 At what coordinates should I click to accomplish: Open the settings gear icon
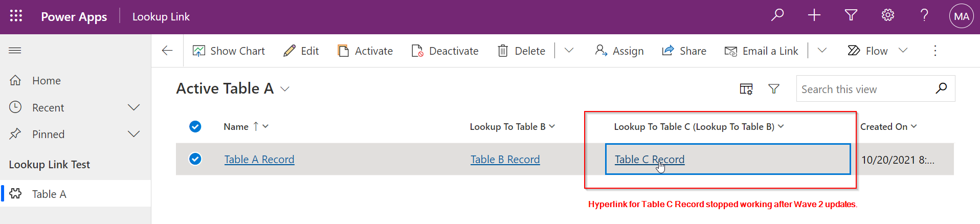coord(887,15)
